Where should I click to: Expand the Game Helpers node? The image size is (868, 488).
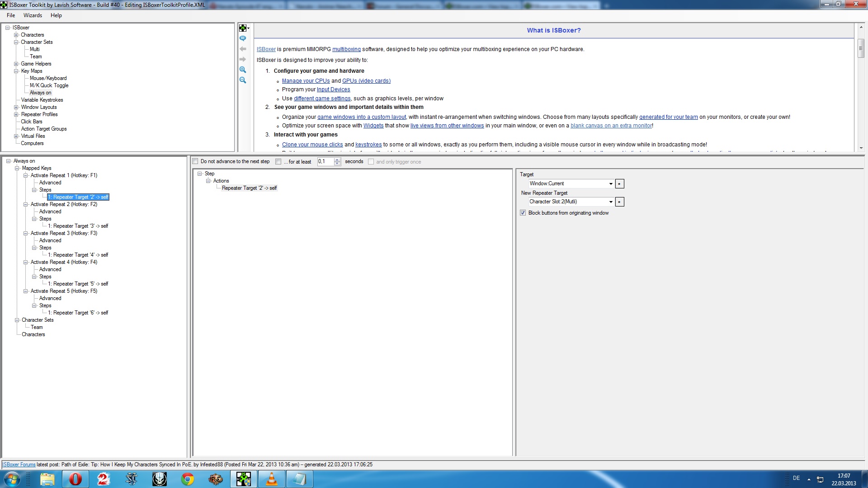[x=16, y=64]
